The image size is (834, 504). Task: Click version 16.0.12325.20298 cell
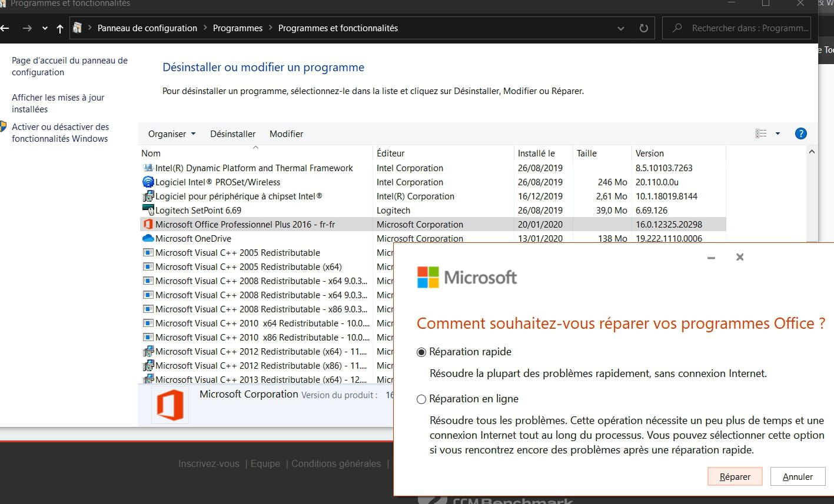(669, 225)
